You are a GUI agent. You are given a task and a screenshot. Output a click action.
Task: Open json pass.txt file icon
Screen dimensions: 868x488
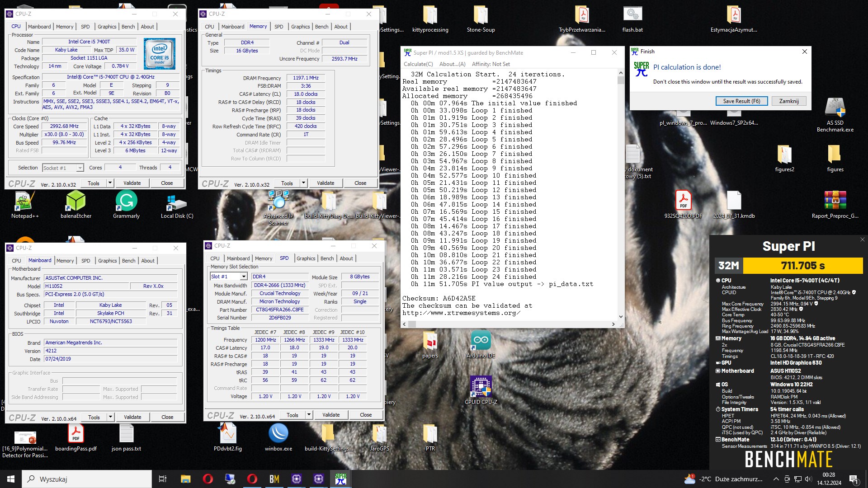(x=126, y=437)
